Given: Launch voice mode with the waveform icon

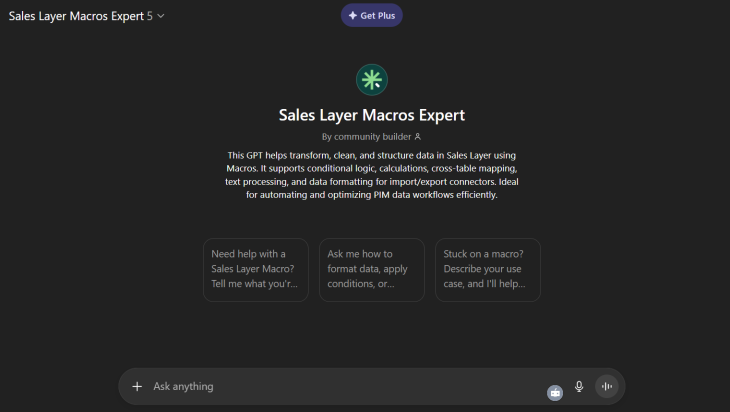Looking at the screenshot, I should (x=606, y=386).
